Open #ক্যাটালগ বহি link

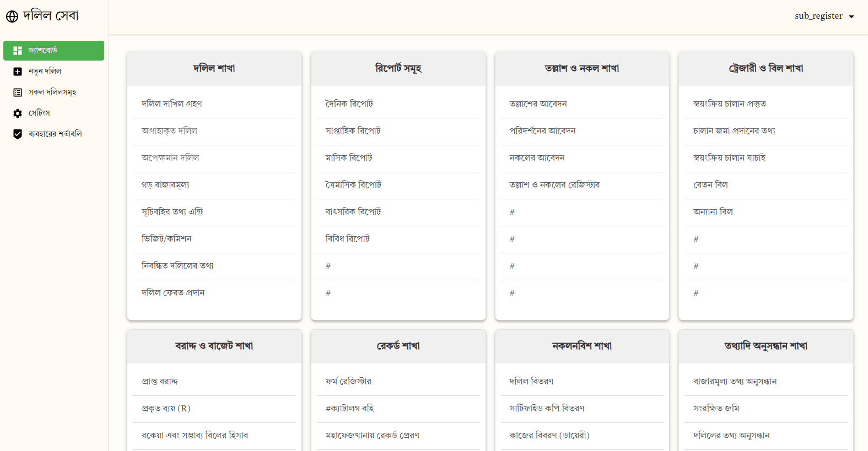[x=350, y=409]
